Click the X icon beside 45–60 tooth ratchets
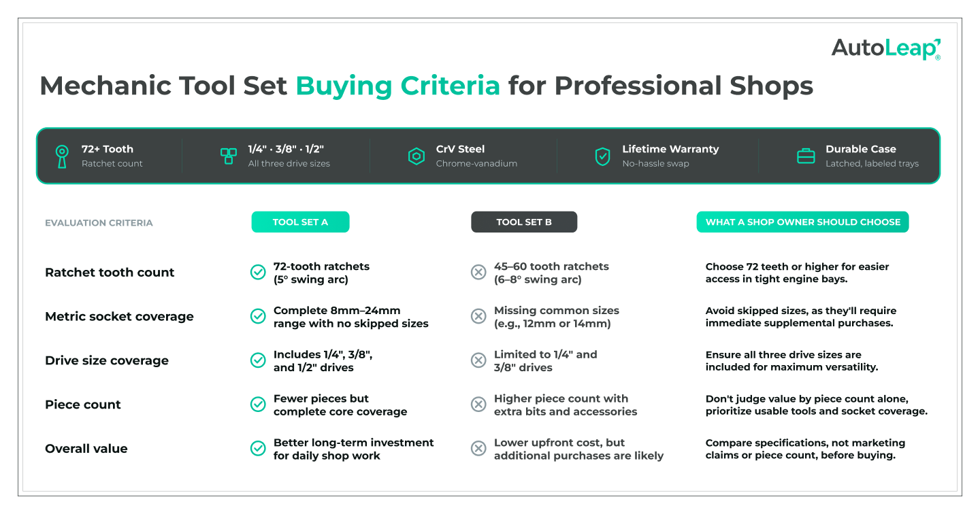Screen dimensions: 980x514 pyautogui.click(x=478, y=273)
